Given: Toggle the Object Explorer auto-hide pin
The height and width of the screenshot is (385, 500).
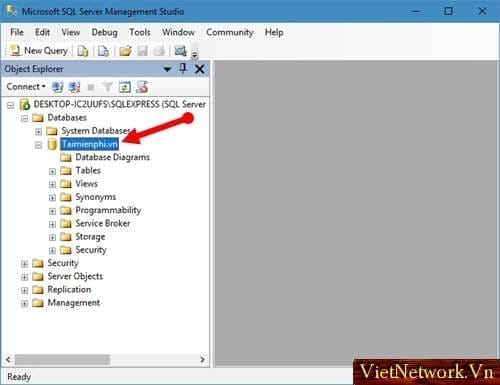Looking at the screenshot, I should [183, 69].
